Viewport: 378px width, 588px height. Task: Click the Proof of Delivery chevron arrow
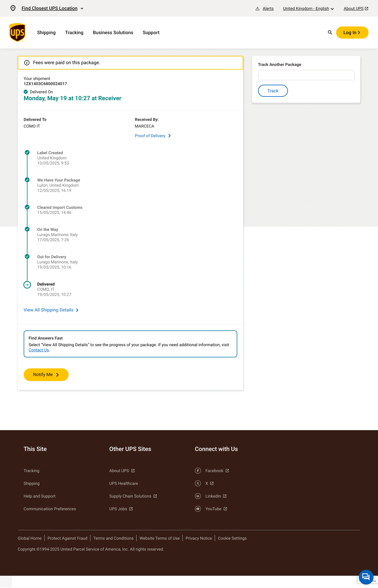coord(169,136)
